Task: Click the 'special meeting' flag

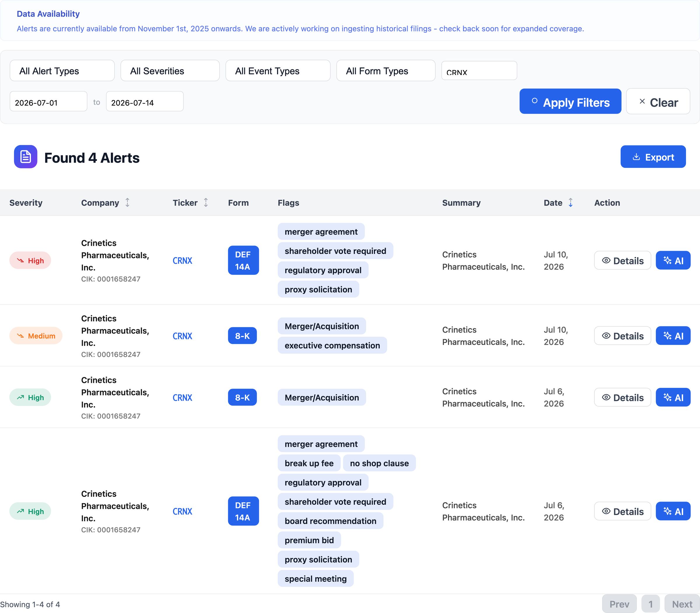Action: 316,579
